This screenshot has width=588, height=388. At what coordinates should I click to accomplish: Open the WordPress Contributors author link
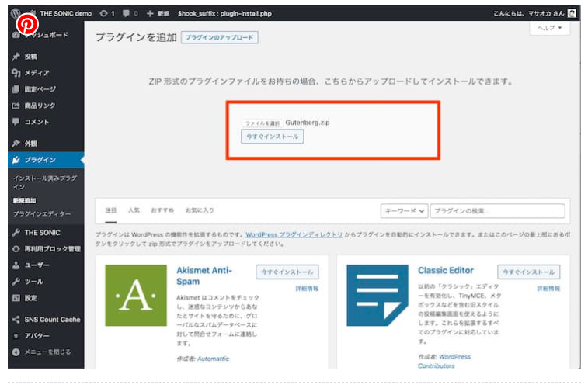[444, 362]
